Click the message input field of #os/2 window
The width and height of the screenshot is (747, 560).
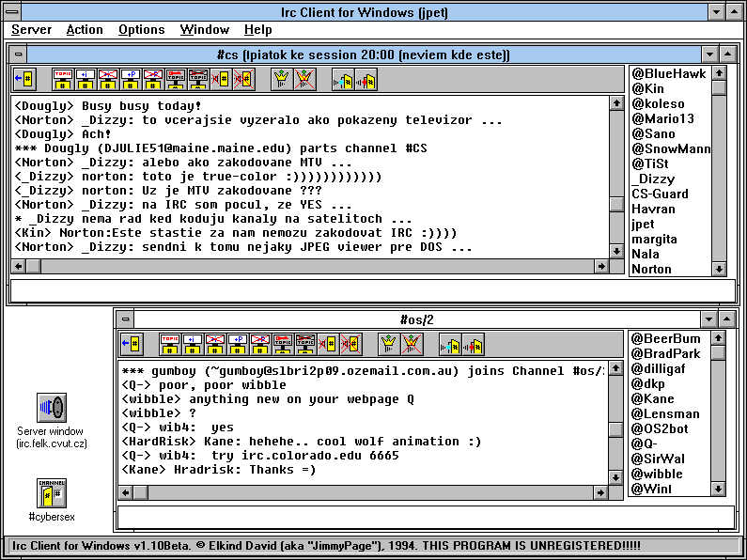[x=425, y=517]
